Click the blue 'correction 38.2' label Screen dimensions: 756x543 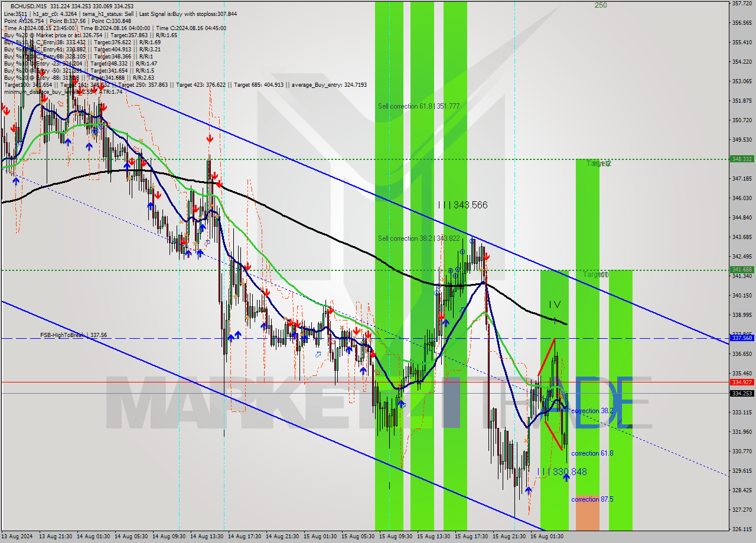(592, 411)
